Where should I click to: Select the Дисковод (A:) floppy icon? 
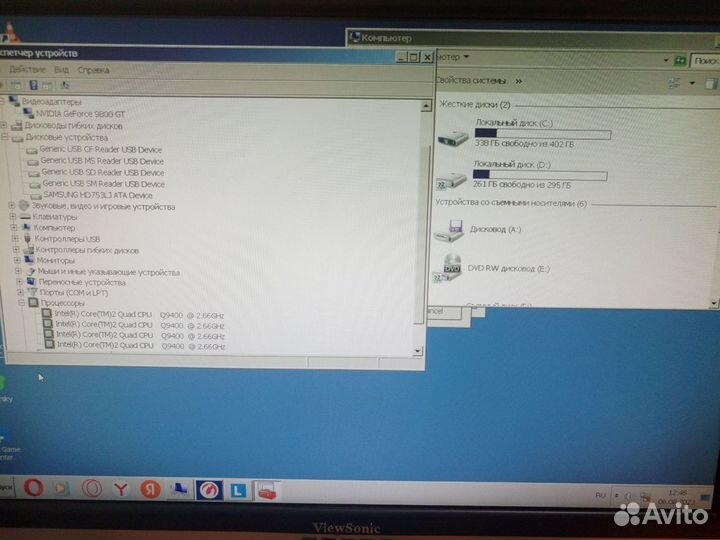click(x=449, y=231)
